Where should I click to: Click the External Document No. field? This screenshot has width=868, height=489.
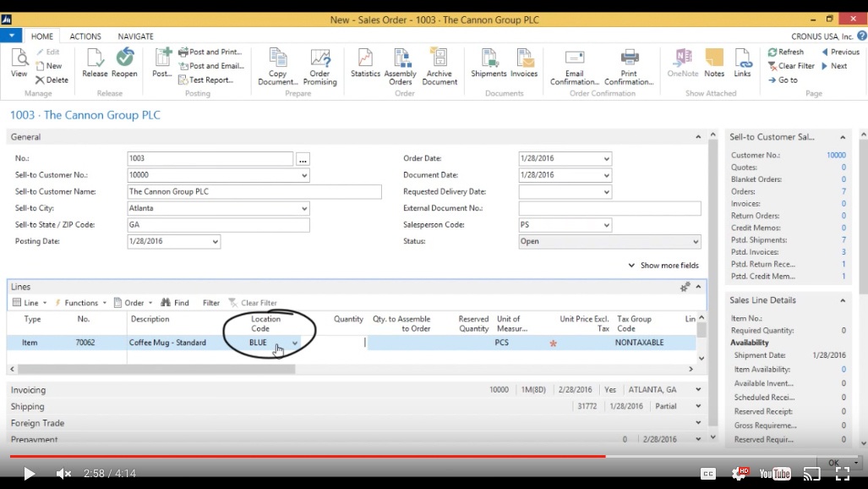click(609, 208)
